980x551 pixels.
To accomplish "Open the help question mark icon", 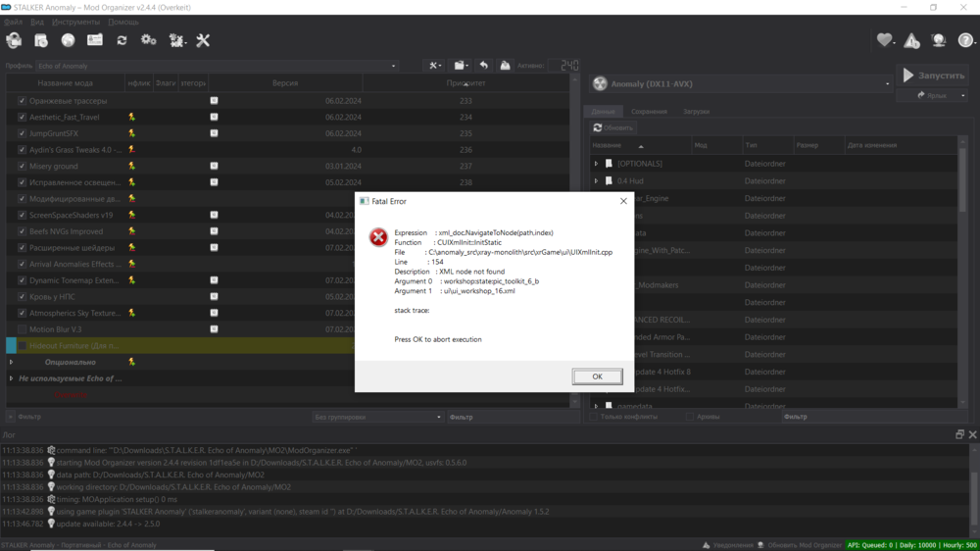I will point(965,40).
